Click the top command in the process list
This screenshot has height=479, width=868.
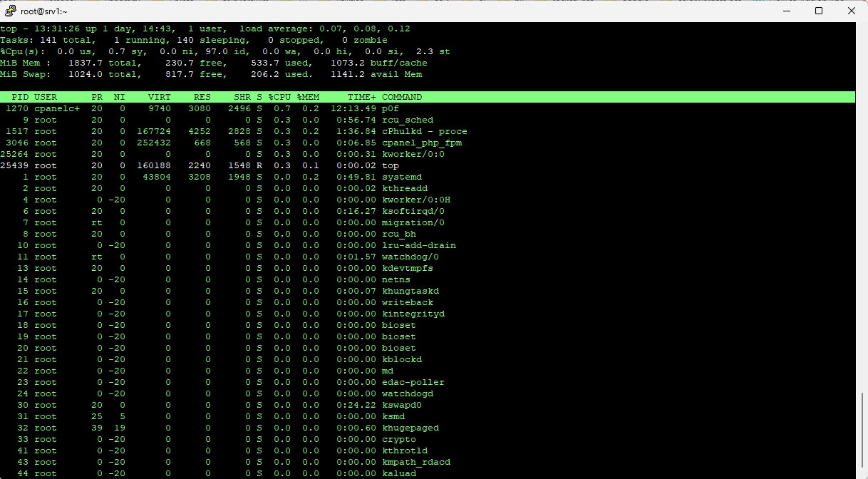tap(391, 165)
